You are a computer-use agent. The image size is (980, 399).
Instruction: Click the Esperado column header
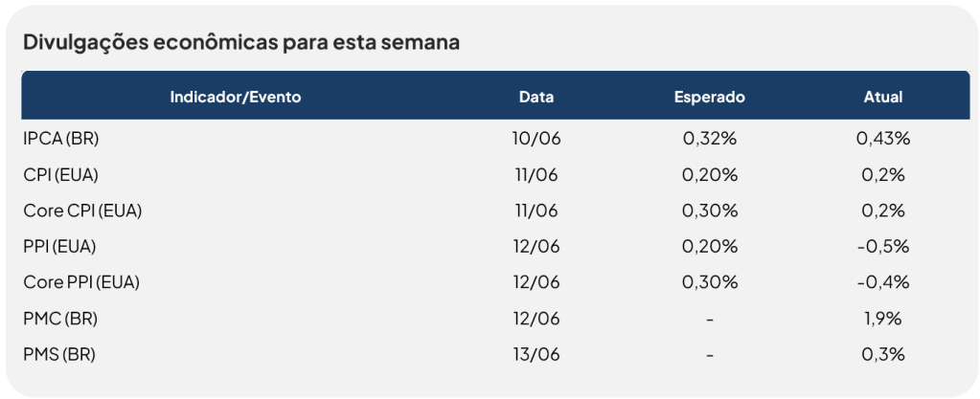[710, 98]
